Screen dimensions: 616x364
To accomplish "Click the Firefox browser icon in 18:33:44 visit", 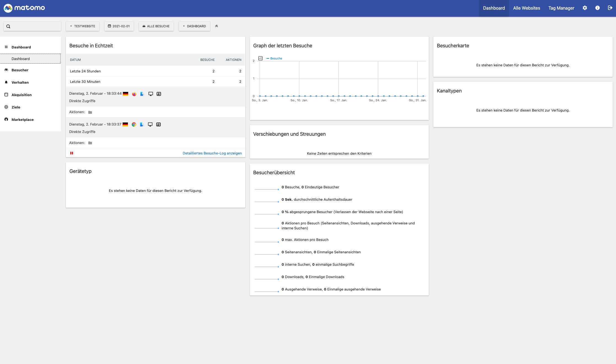I will point(134,94).
